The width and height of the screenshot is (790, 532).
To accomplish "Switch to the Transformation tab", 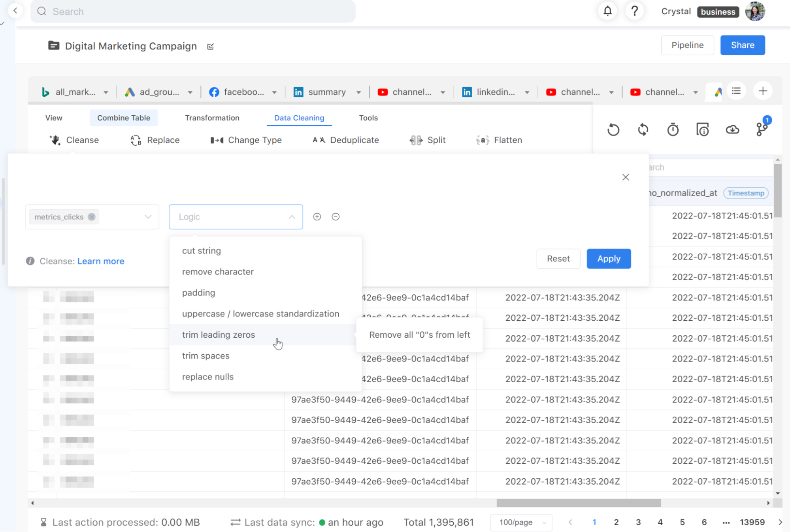I will pos(212,118).
